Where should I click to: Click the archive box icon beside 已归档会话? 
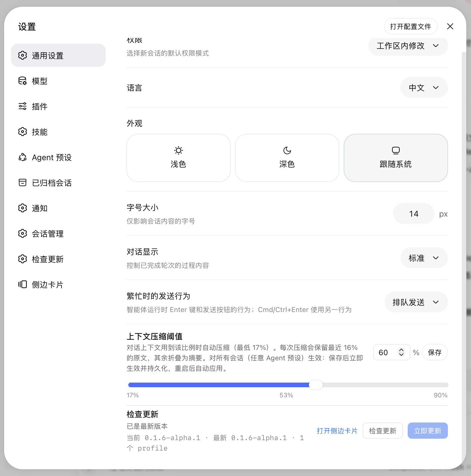pyautogui.click(x=23, y=182)
